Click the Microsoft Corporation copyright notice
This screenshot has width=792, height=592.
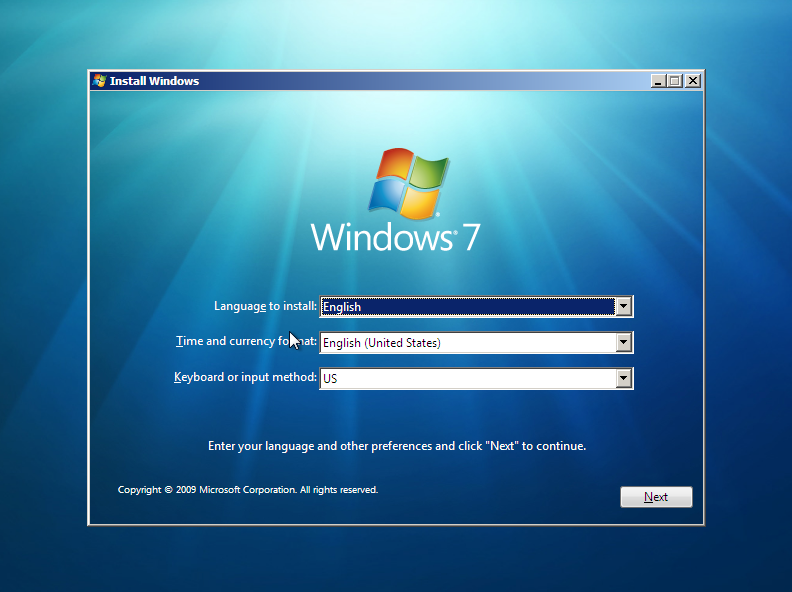[x=248, y=489]
